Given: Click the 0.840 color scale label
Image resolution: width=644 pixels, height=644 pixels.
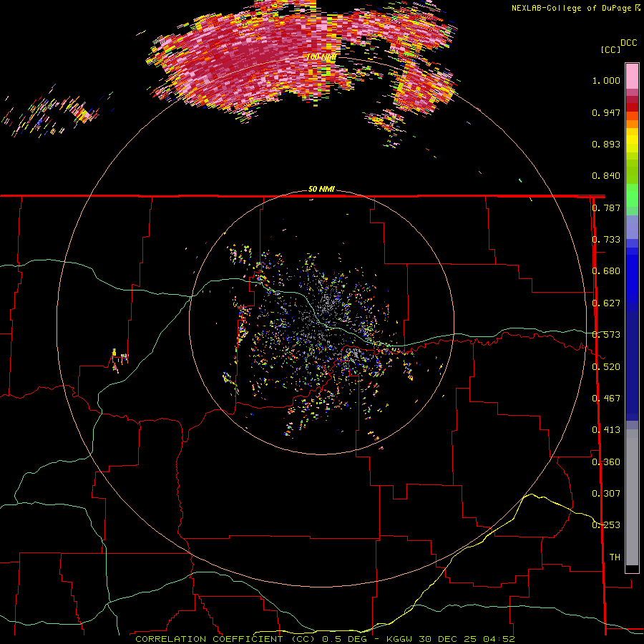Looking at the screenshot, I should (x=606, y=176).
